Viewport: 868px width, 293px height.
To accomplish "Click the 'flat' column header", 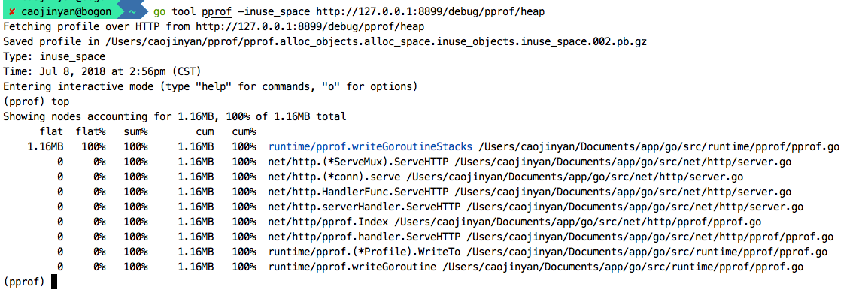I will tap(51, 131).
